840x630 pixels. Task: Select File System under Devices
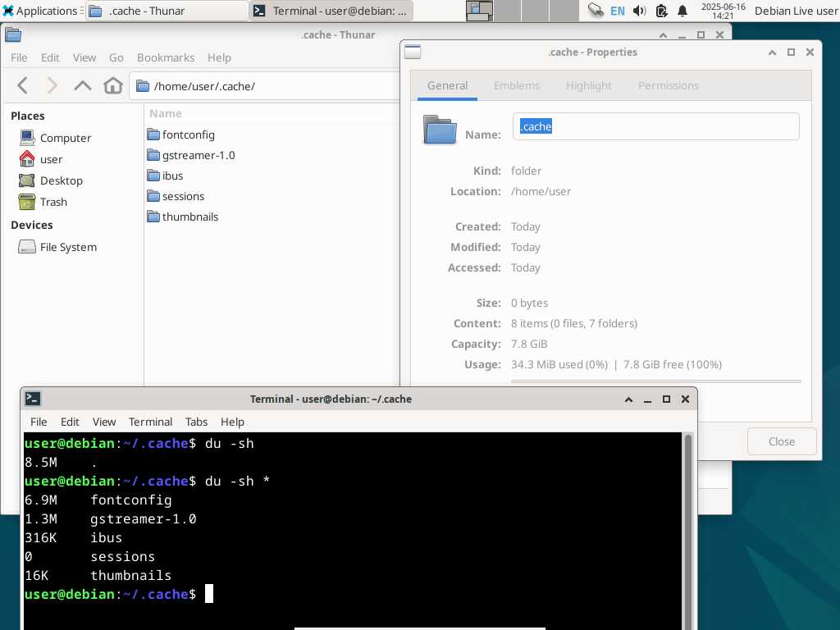(68, 247)
